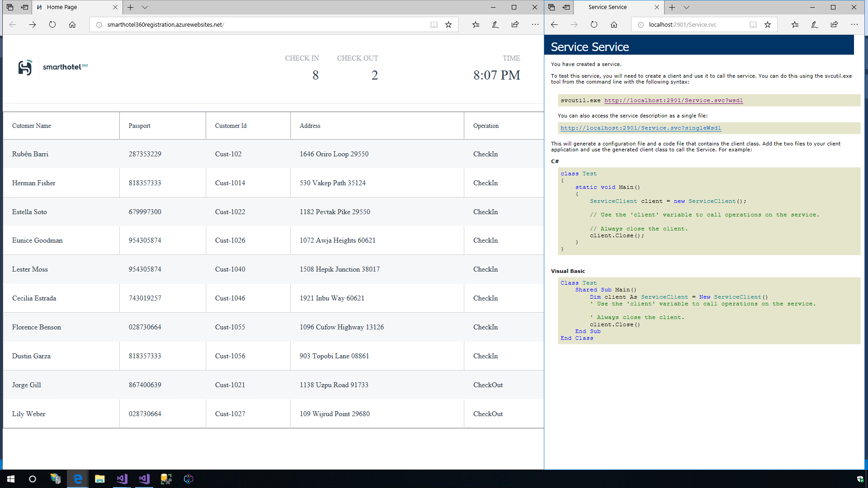868x488 pixels.
Task: Click the Cortana search circle on taskbar
Action: click(x=33, y=479)
